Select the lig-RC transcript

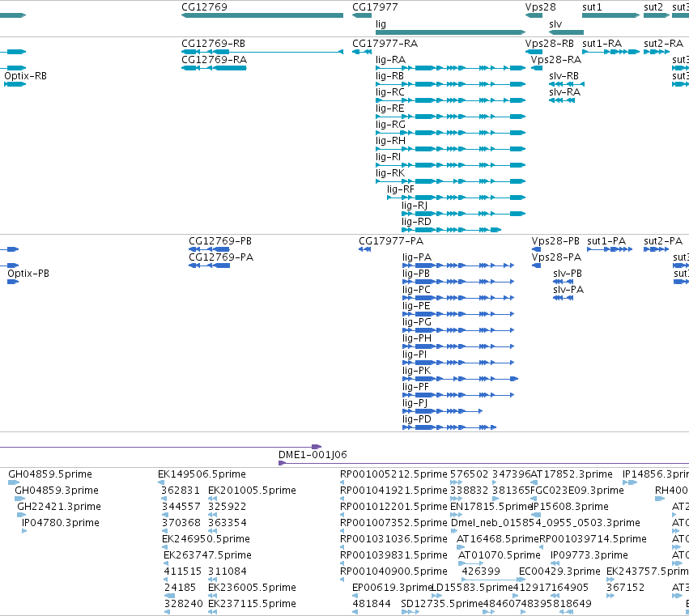(x=450, y=100)
